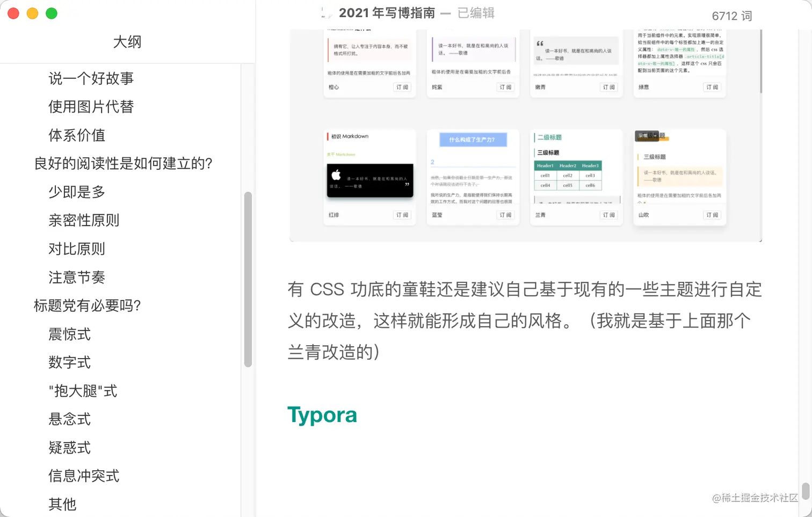Select the "亲密性原则" outline entry
The height and width of the screenshot is (517, 812).
84,221
